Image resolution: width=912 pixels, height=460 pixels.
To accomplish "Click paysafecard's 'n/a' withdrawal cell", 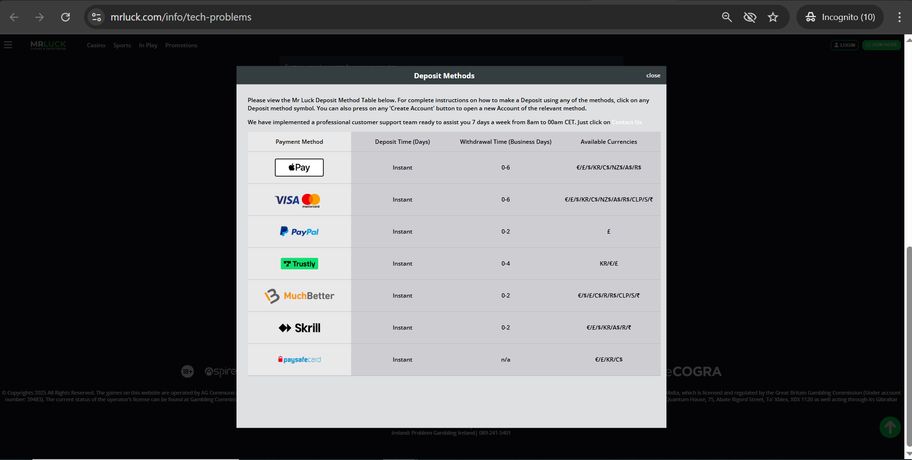I will point(505,360).
